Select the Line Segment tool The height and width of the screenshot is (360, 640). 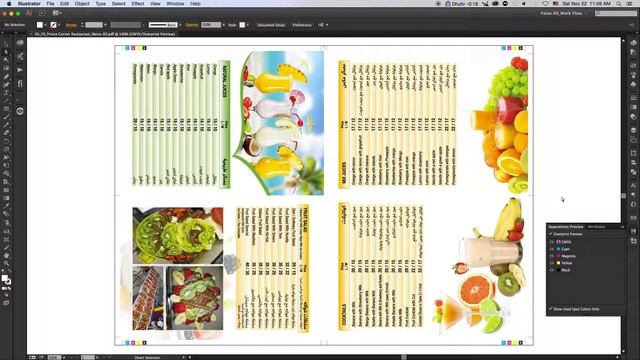click(6, 101)
